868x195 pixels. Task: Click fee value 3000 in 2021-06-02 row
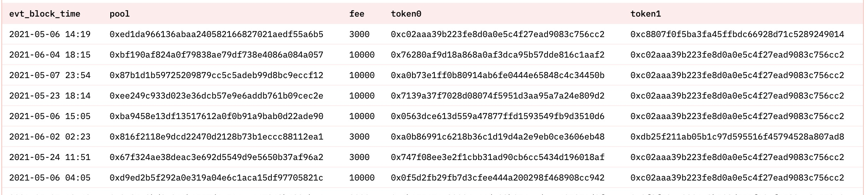pyautogui.click(x=359, y=137)
